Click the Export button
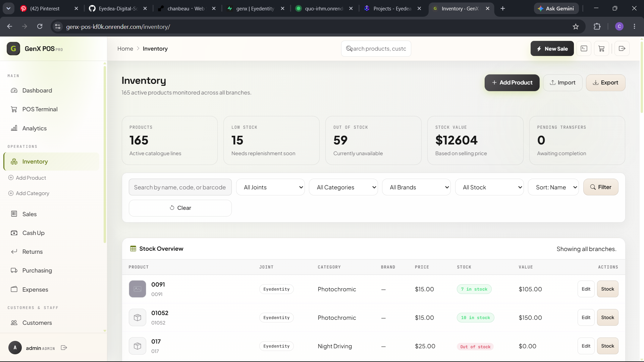644x362 pixels. pos(605,82)
